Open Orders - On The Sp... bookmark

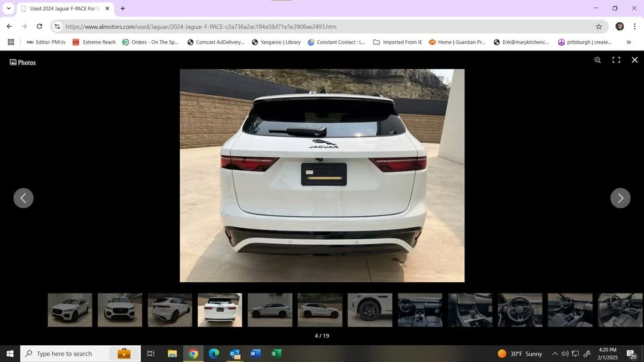click(x=150, y=42)
